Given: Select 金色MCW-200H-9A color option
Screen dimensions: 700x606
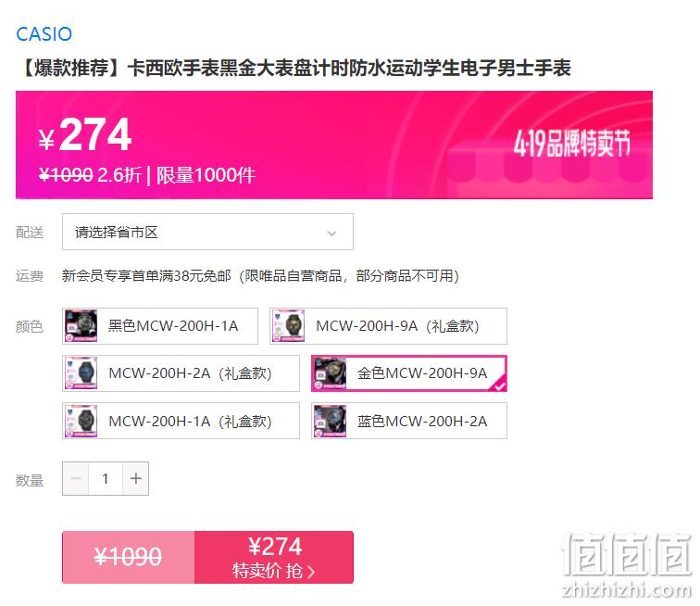Looking at the screenshot, I should (x=409, y=373).
